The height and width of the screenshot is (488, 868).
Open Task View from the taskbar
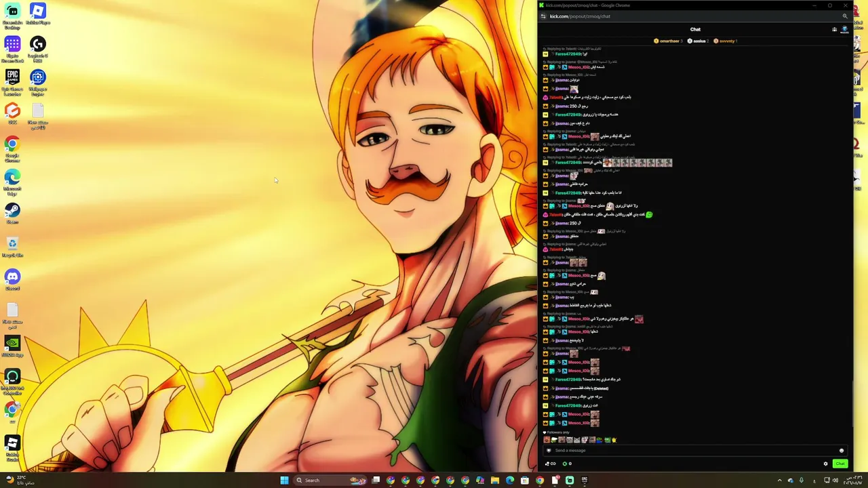[x=376, y=481]
